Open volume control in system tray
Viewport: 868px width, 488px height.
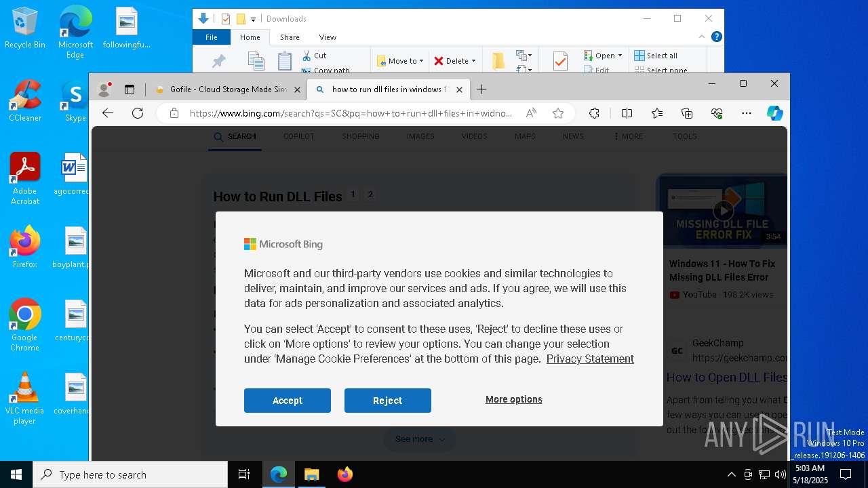(780, 474)
